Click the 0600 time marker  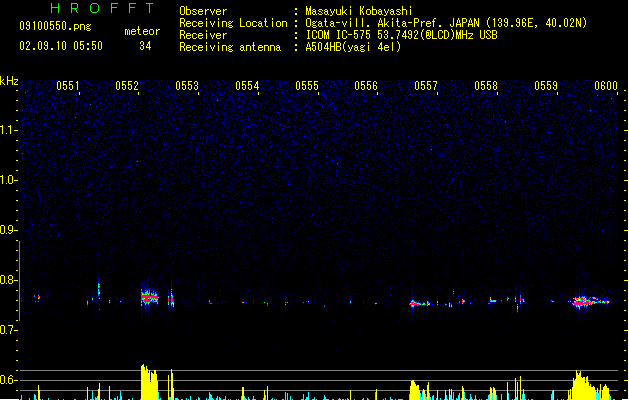point(606,86)
